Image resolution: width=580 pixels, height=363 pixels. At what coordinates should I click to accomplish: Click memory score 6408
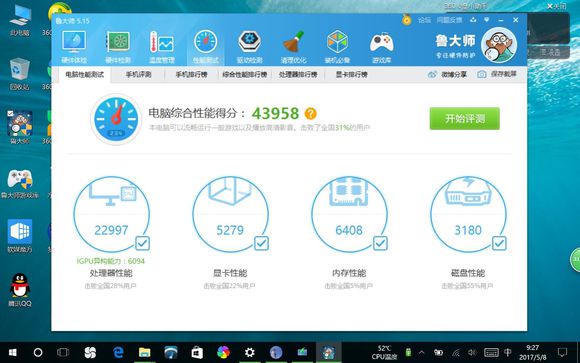pyautogui.click(x=349, y=230)
